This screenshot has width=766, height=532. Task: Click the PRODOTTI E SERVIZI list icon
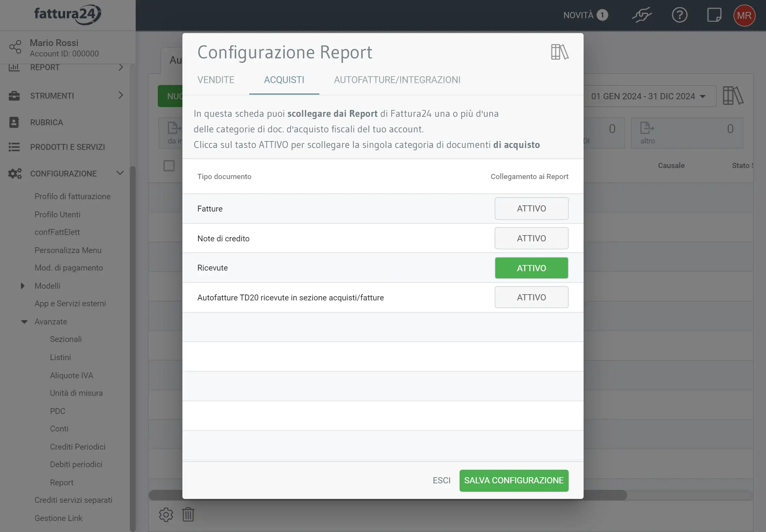14,147
